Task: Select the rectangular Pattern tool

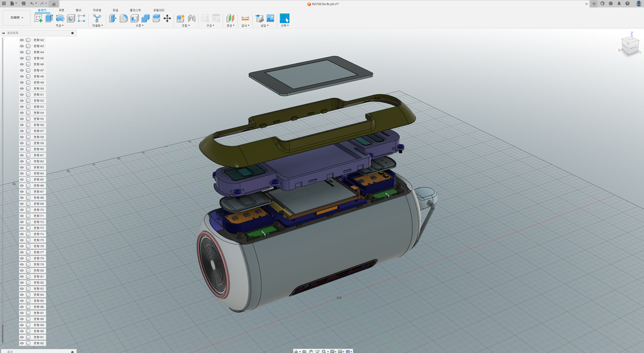Action: coord(82,18)
